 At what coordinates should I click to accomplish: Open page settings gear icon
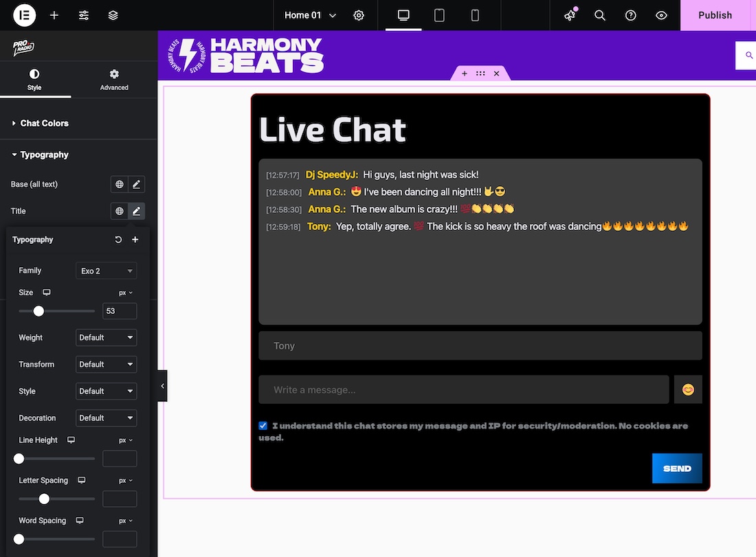coord(359,15)
